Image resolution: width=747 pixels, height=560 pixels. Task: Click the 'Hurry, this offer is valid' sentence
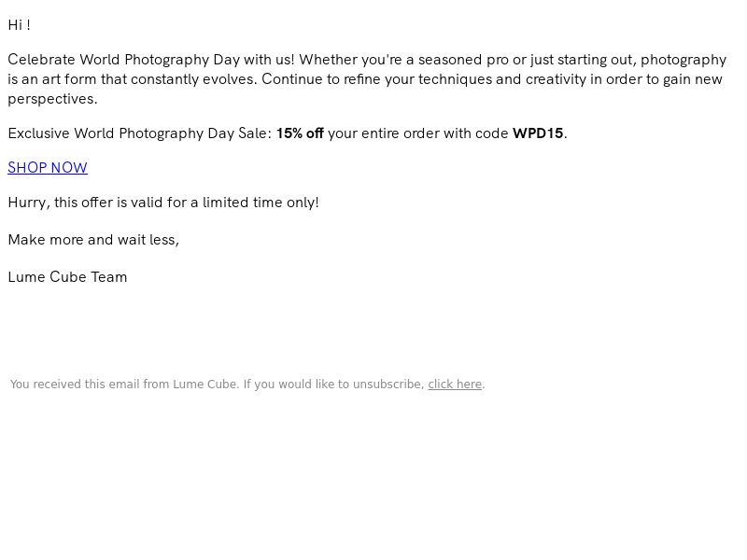(x=163, y=203)
